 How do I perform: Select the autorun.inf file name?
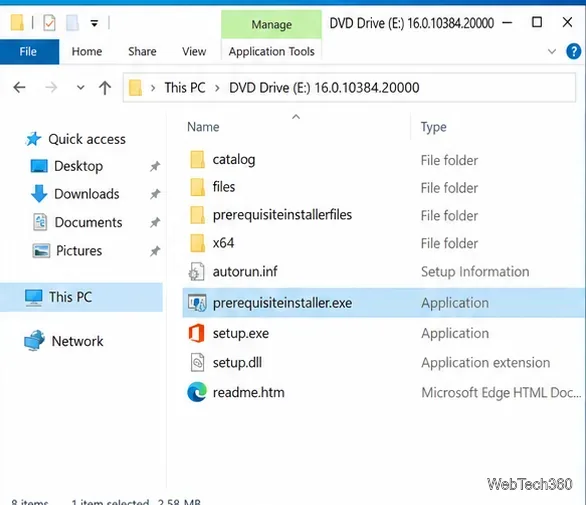pos(245,272)
